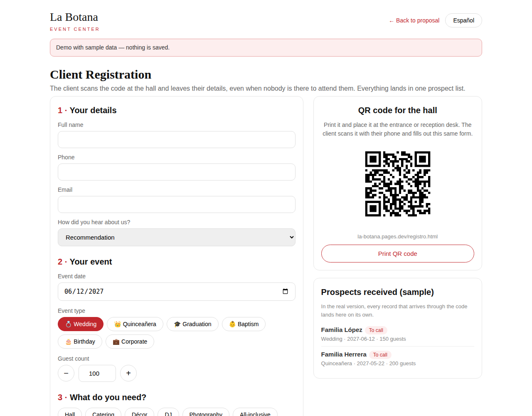Click the 'Demo with sample data' notice text
This screenshot has height=416, width=532.
tap(113, 47)
